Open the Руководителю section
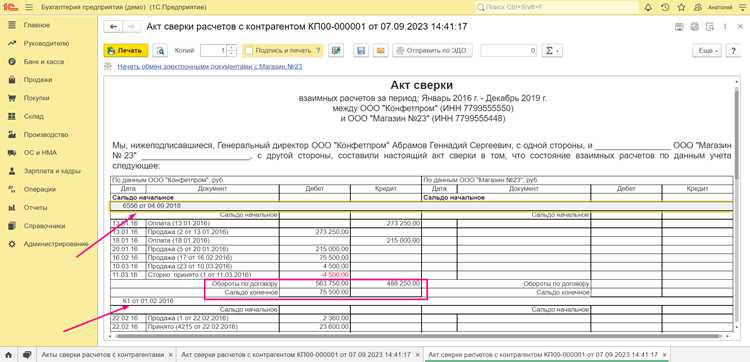Image resolution: width=750 pixels, height=362 pixels. coord(46,43)
